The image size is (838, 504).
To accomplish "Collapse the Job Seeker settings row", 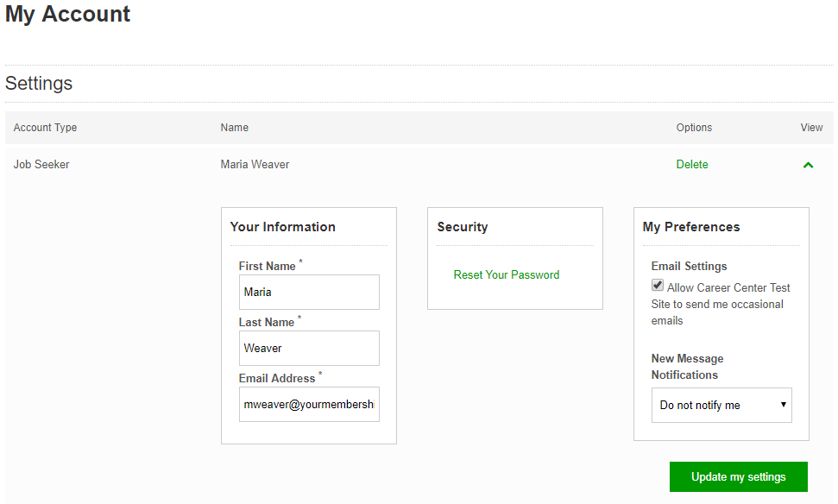I will coord(808,165).
